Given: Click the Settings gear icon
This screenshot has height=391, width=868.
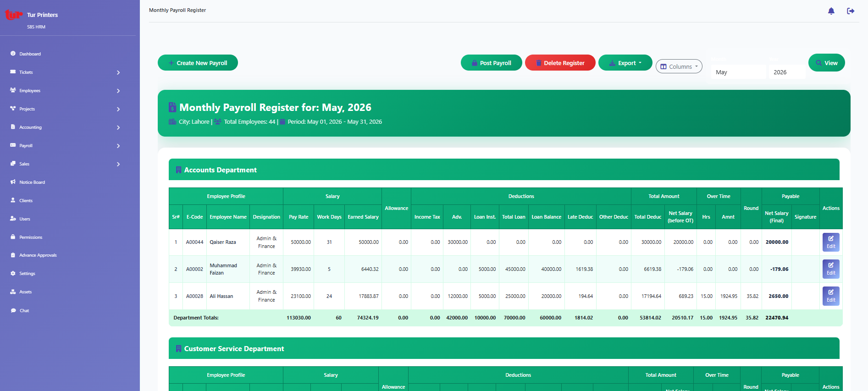Looking at the screenshot, I should pos(13,273).
